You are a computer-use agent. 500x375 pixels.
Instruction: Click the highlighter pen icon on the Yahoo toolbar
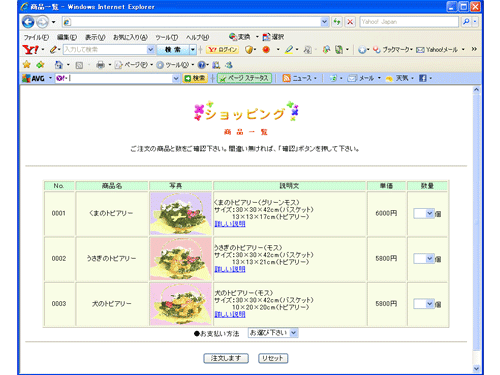click(x=289, y=50)
